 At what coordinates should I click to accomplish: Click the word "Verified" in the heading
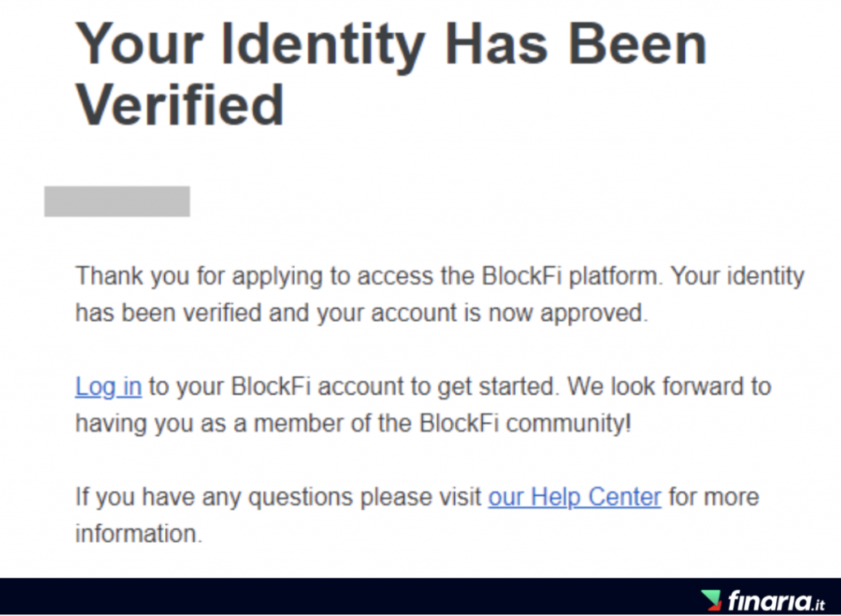click(180, 105)
